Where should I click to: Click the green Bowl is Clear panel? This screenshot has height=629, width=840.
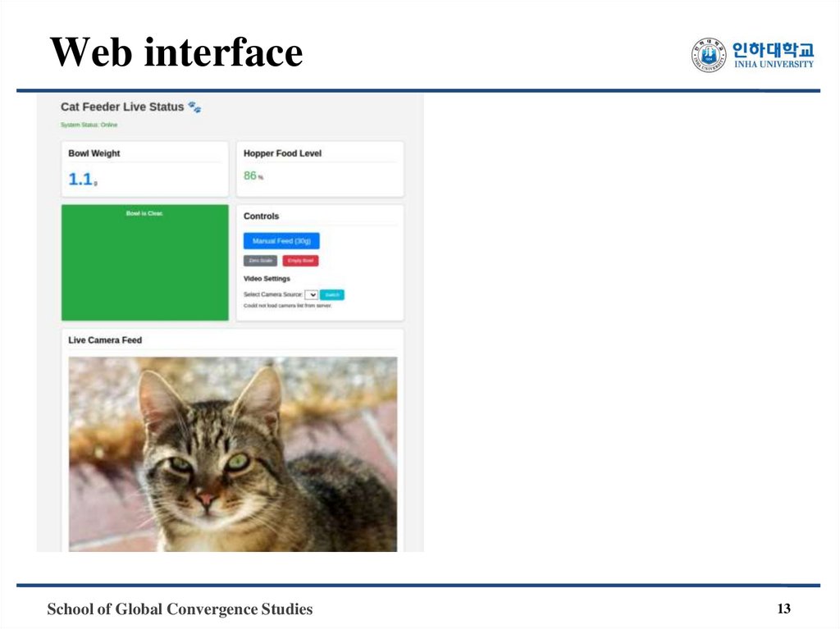145,261
